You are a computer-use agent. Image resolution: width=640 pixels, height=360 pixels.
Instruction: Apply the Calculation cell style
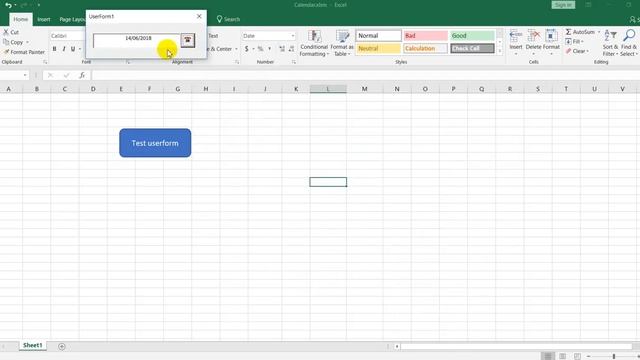(425, 49)
